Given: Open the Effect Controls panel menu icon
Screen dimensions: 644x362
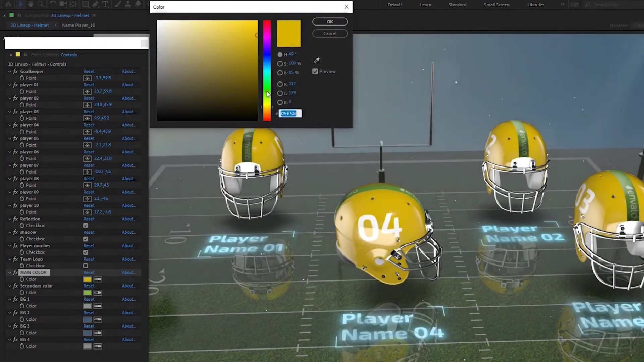Looking at the screenshot, I should click(82, 55).
